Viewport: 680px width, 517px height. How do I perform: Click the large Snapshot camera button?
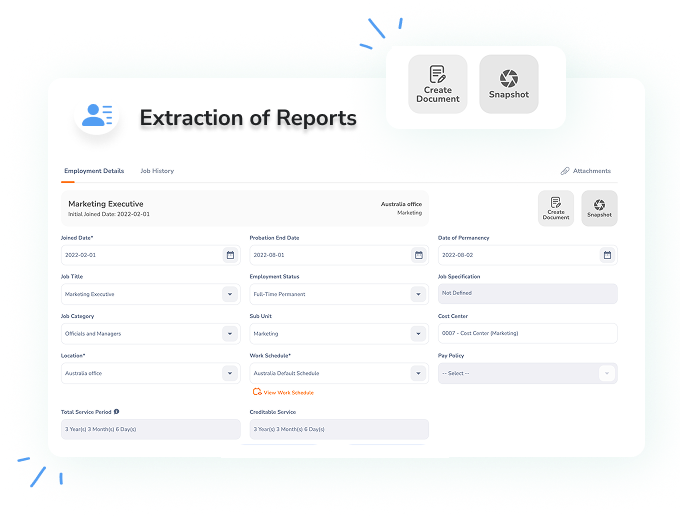click(x=509, y=84)
